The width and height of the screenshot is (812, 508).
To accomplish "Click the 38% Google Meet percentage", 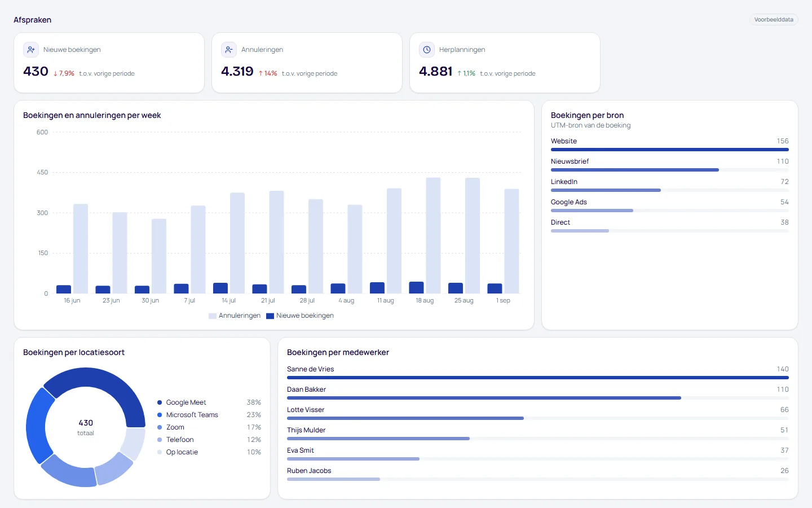I will 254,402.
